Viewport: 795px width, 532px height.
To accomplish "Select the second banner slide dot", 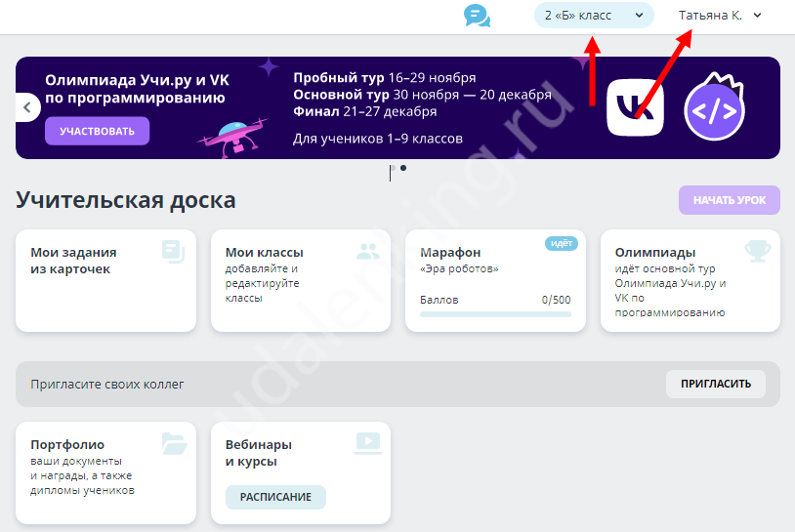I will tap(404, 168).
